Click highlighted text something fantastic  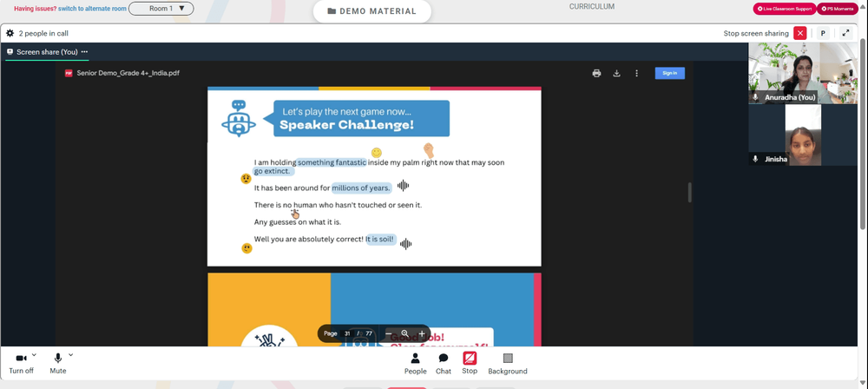pos(332,162)
